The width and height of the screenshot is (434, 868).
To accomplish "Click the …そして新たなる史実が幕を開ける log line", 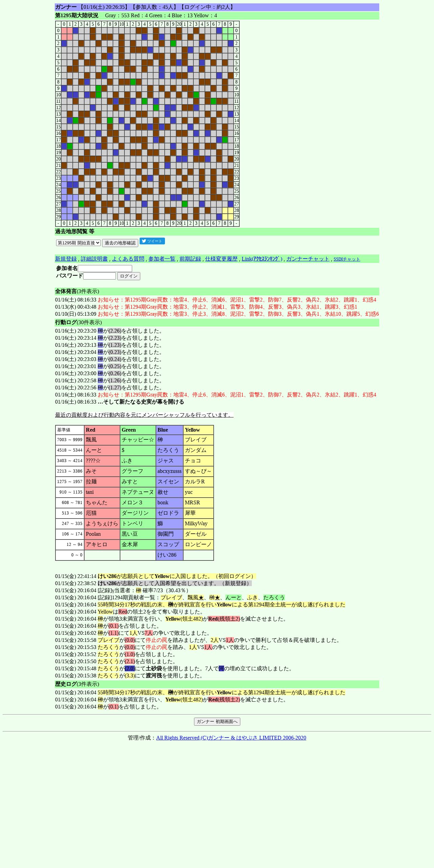I will point(120,402).
